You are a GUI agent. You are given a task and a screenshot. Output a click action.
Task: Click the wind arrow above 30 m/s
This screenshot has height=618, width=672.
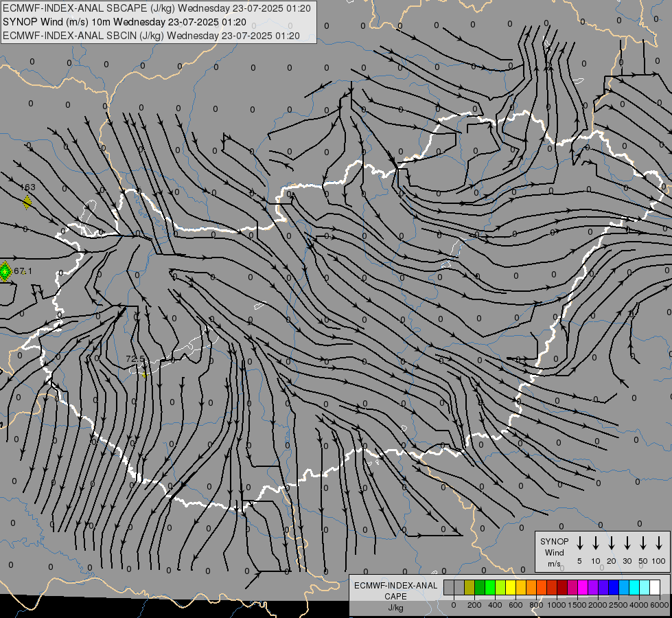pyautogui.click(x=627, y=543)
